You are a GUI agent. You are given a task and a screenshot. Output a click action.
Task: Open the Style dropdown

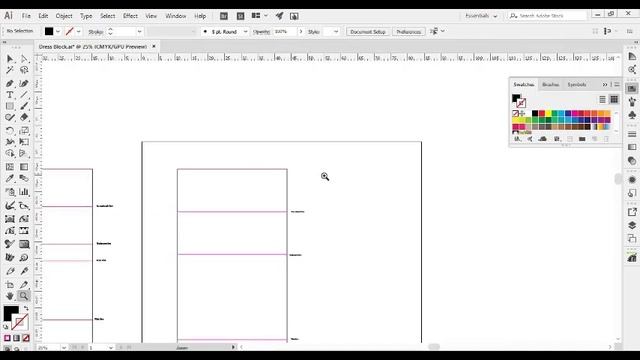pyautogui.click(x=336, y=31)
